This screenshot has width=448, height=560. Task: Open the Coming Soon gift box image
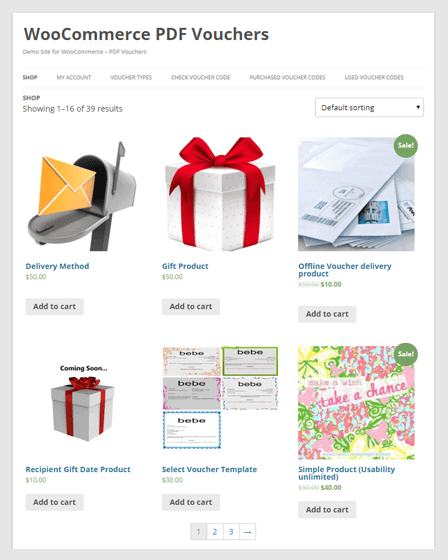coord(83,402)
